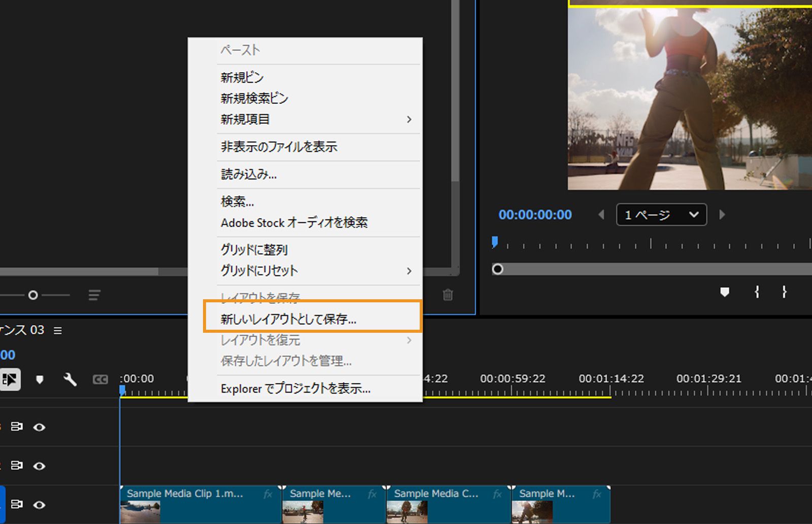Click the trash icon in the project panel
This screenshot has width=812, height=524.
click(x=448, y=295)
